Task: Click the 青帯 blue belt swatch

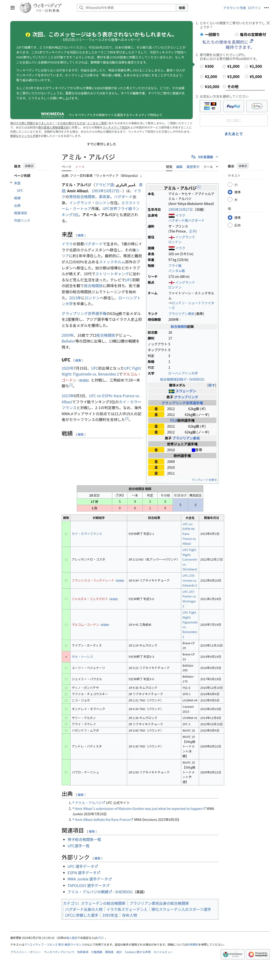Action: pos(193,450)
